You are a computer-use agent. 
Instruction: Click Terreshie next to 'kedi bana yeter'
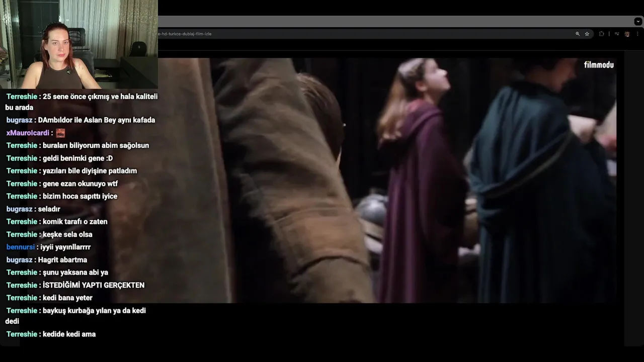(22, 298)
